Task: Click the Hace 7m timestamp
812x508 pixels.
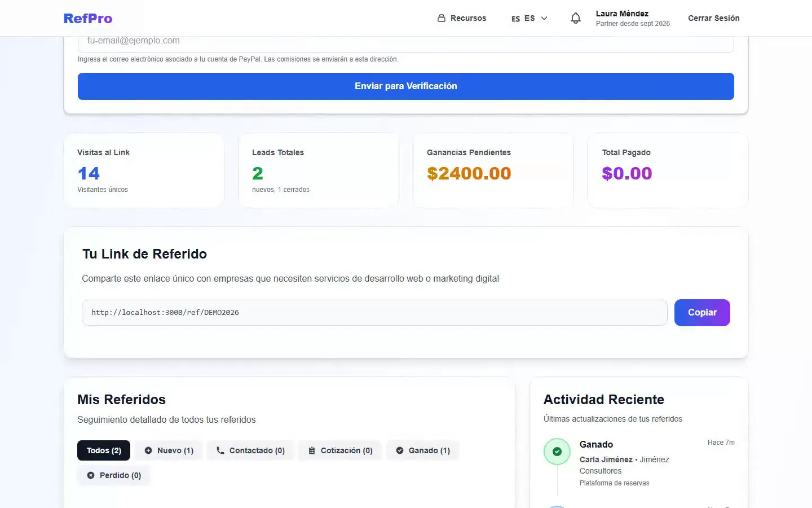Action: (x=721, y=443)
